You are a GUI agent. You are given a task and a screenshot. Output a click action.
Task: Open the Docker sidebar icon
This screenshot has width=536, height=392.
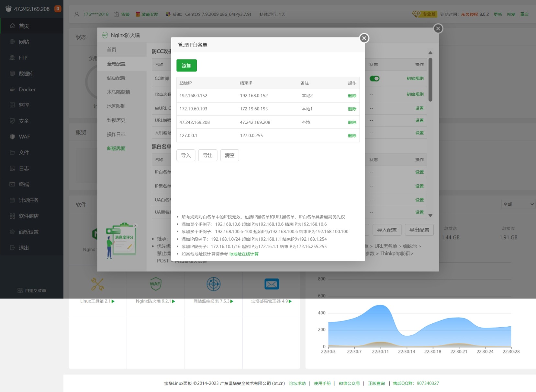[x=12, y=89]
